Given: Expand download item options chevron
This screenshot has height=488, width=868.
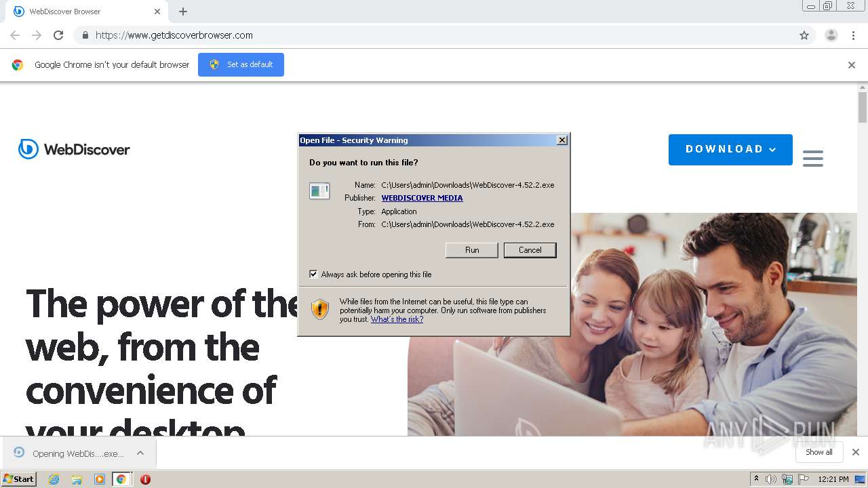Looking at the screenshot, I should 140,453.
